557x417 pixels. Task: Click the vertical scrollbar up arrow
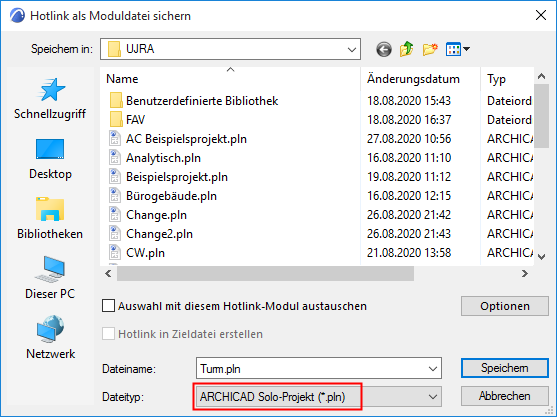point(541,76)
